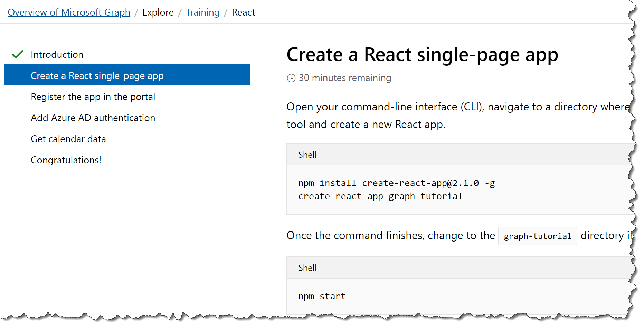Open the Introduction lesson in the sidebar

click(57, 54)
